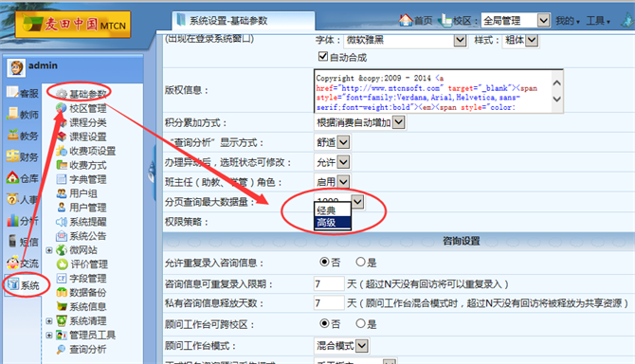Choose 高级 in the permission list
635x364 pixels.
[332, 223]
